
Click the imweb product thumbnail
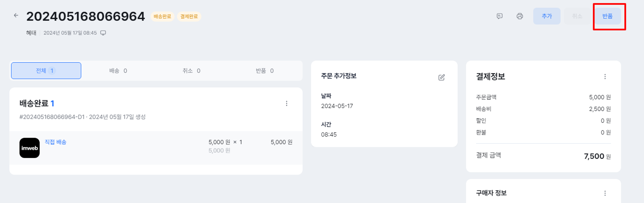point(30,148)
